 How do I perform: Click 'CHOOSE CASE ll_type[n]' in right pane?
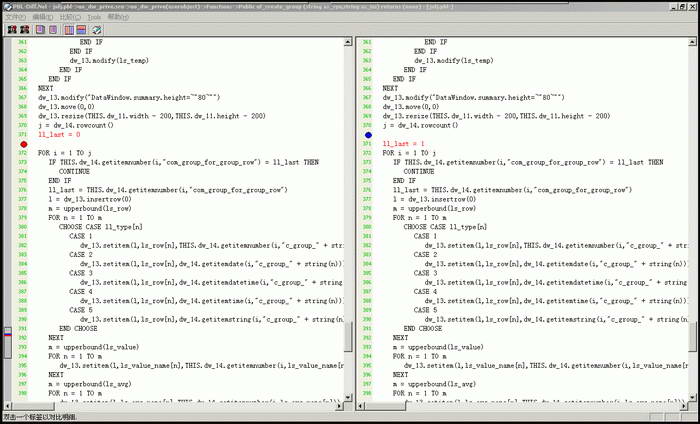pos(445,227)
